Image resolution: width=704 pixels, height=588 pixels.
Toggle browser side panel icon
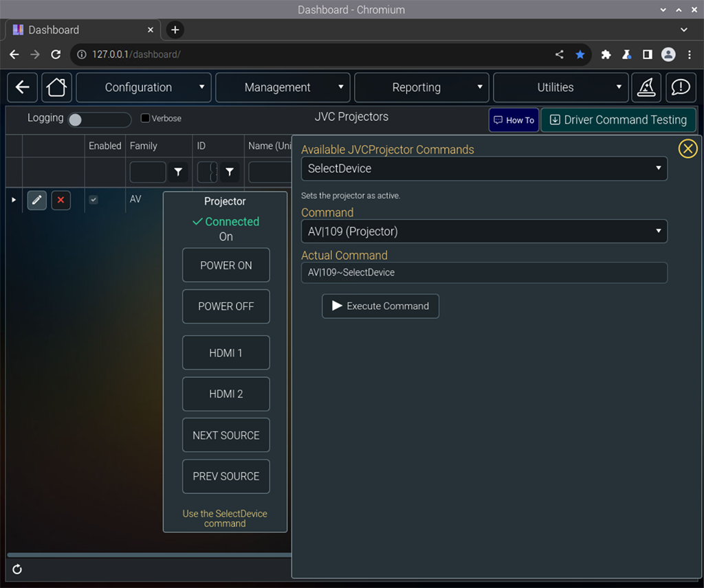click(648, 54)
